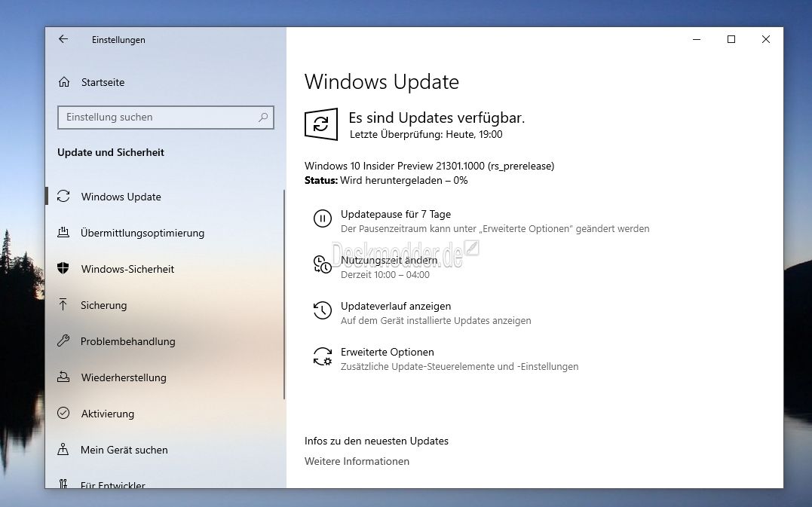Image resolution: width=812 pixels, height=507 pixels.
Task: Click the history icon for Updateverlauf
Action: point(323,310)
